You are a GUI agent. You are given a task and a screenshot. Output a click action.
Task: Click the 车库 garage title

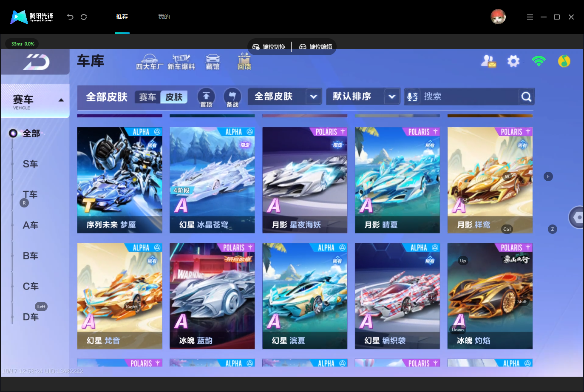point(91,61)
